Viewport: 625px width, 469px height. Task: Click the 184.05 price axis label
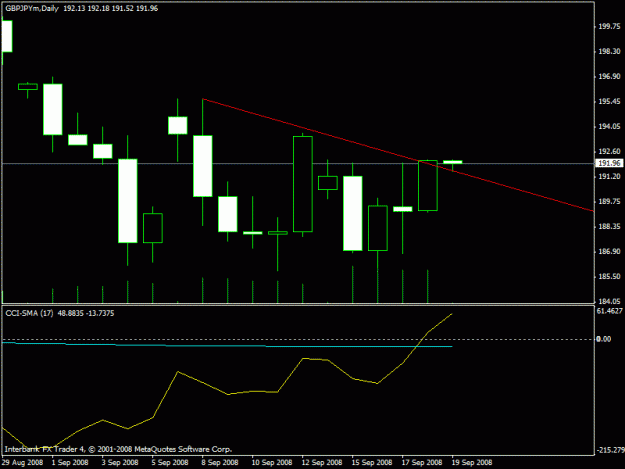pos(609,301)
